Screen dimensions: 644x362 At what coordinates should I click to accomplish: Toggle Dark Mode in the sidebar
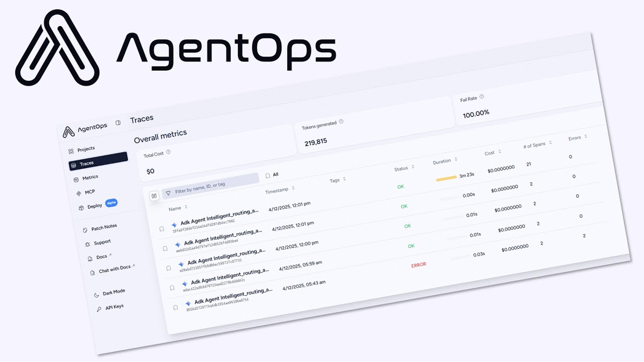(x=110, y=293)
